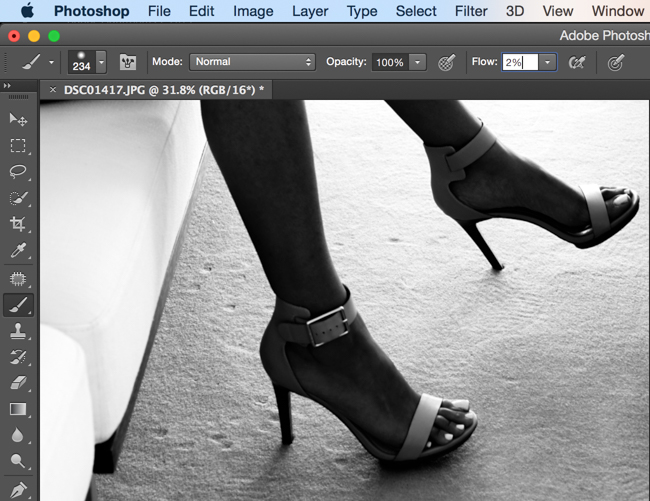Select the Gradient tool
Image resolution: width=650 pixels, height=501 pixels.
[18, 409]
